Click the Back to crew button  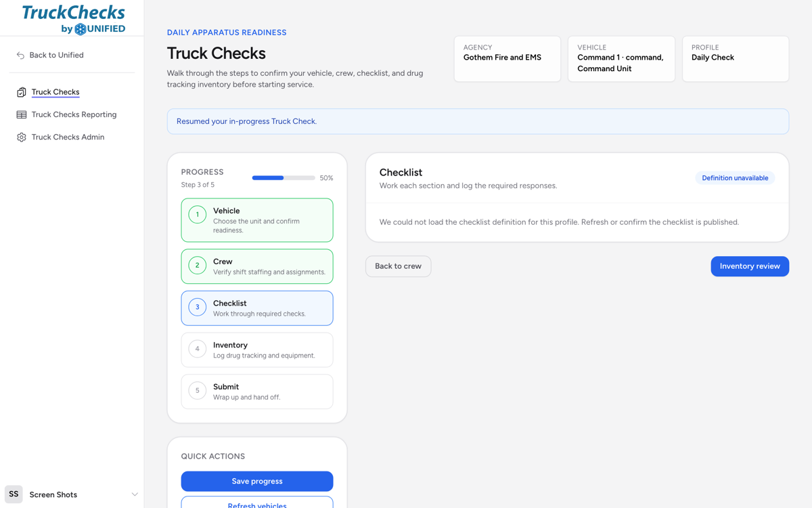click(398, 266)
